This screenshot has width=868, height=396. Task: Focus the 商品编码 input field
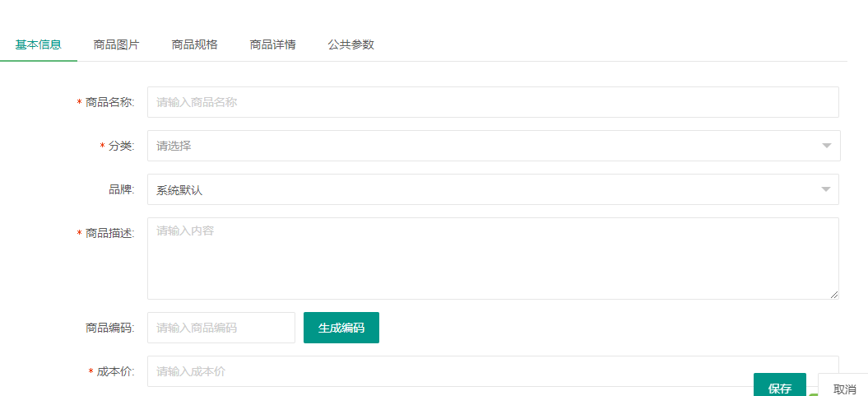[x=220, y=328]
